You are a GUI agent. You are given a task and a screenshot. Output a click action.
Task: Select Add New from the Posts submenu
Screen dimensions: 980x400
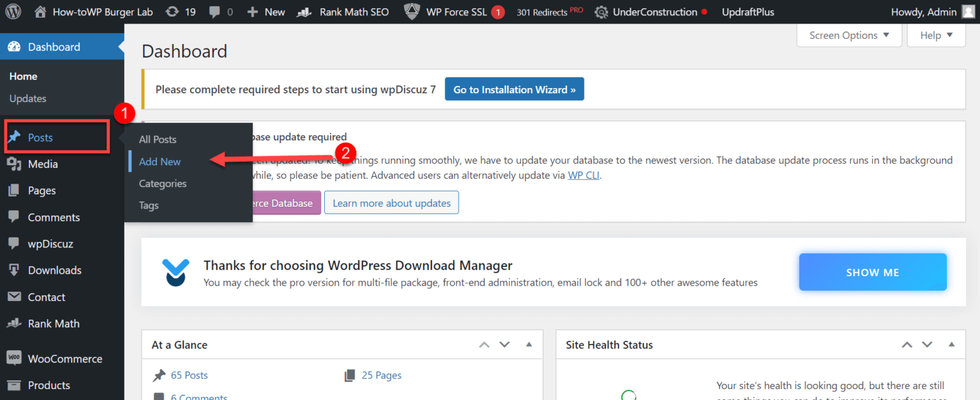tap(158, 161)
